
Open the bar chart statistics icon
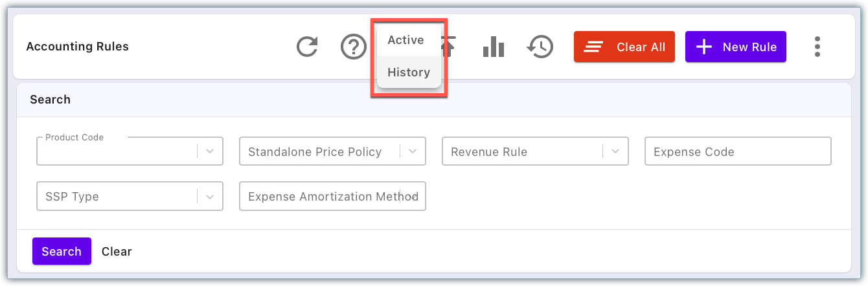point(494,47)
